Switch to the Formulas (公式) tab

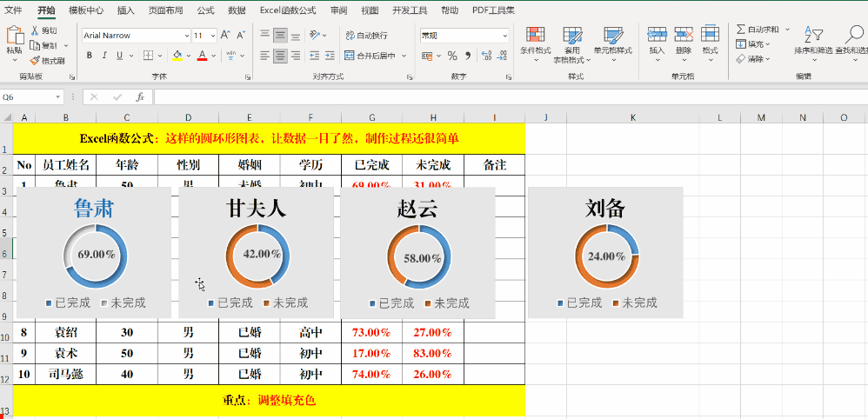(205, 10)
